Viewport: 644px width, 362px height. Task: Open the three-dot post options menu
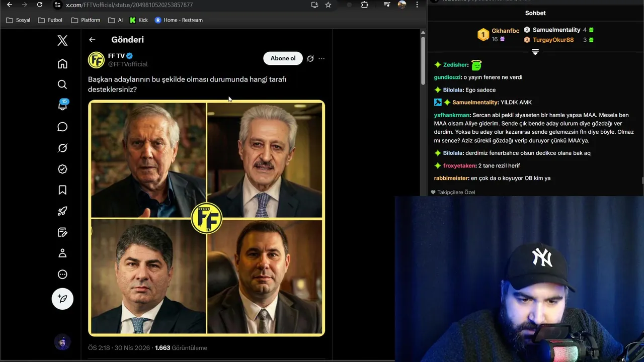[x=321, y=58]
